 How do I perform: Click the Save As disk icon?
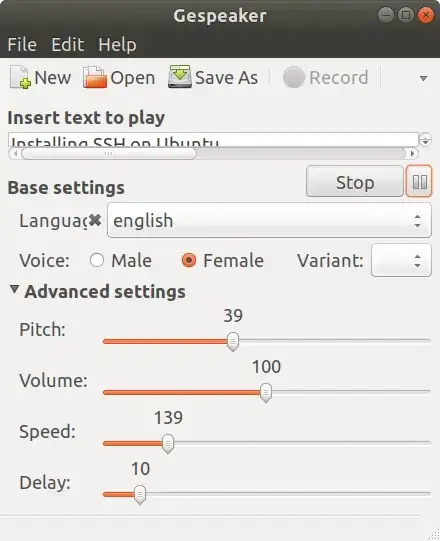click(179, 77)
